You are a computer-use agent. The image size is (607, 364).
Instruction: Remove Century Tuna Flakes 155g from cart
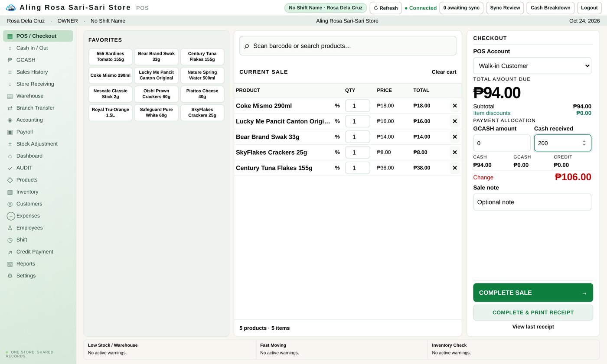[x=455, y=168]
